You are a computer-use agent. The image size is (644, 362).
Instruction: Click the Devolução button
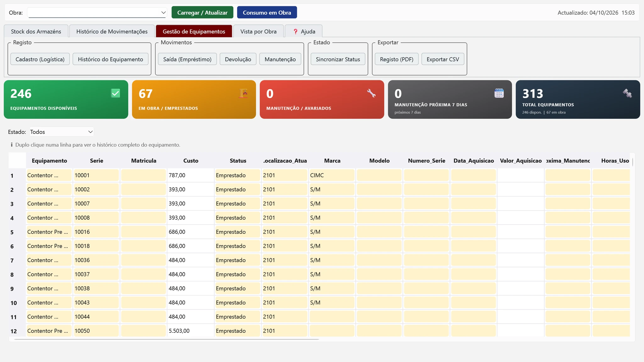click(x=238, y=59)
